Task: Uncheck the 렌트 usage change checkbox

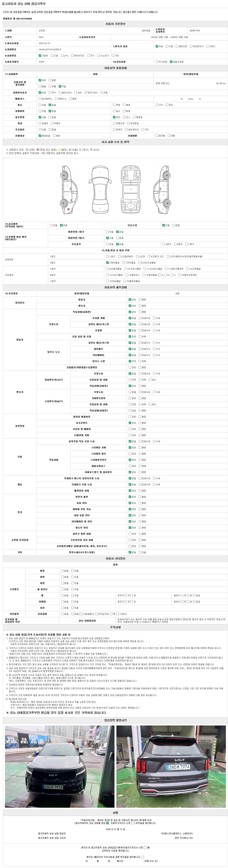Action: 114,117
